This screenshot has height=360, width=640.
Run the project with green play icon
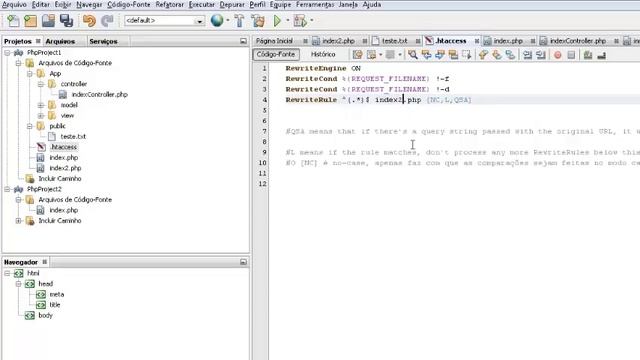(278, 20)
